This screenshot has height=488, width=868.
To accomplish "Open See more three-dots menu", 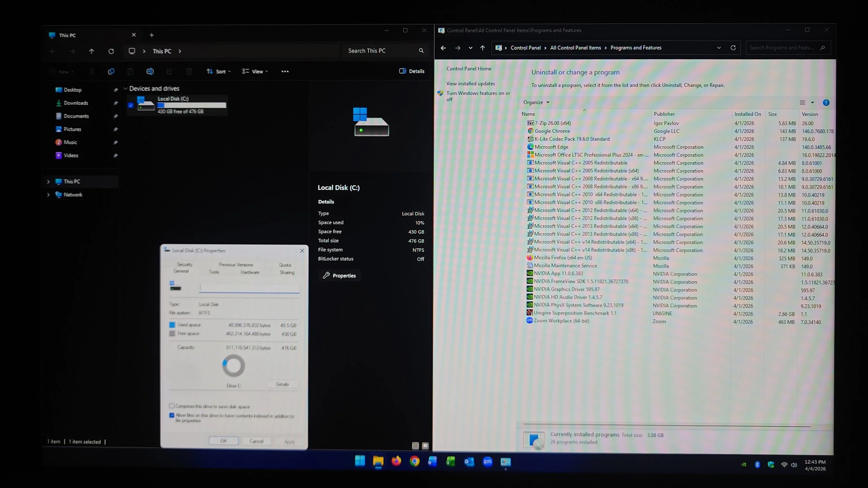I will [x=285, y=71].
